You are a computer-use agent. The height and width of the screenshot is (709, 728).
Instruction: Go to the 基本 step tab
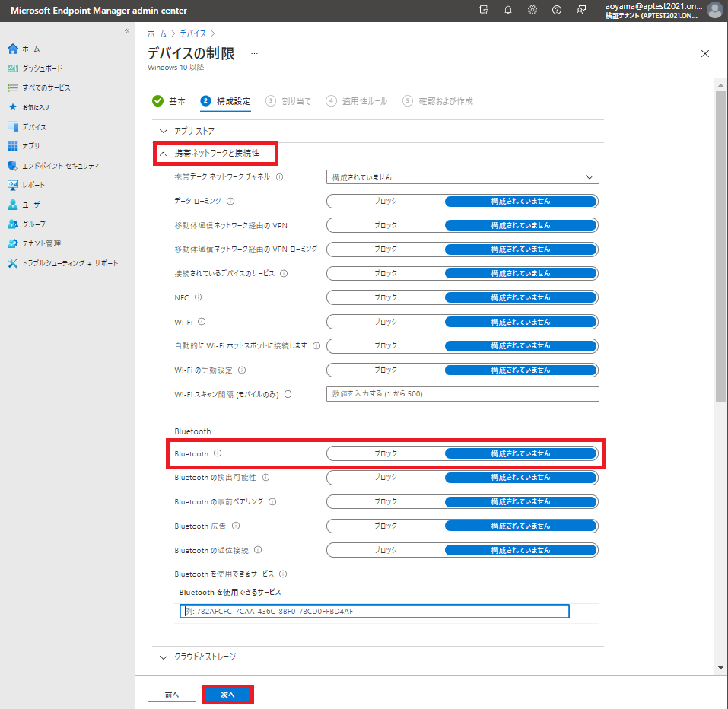click(x=169, y=101)
